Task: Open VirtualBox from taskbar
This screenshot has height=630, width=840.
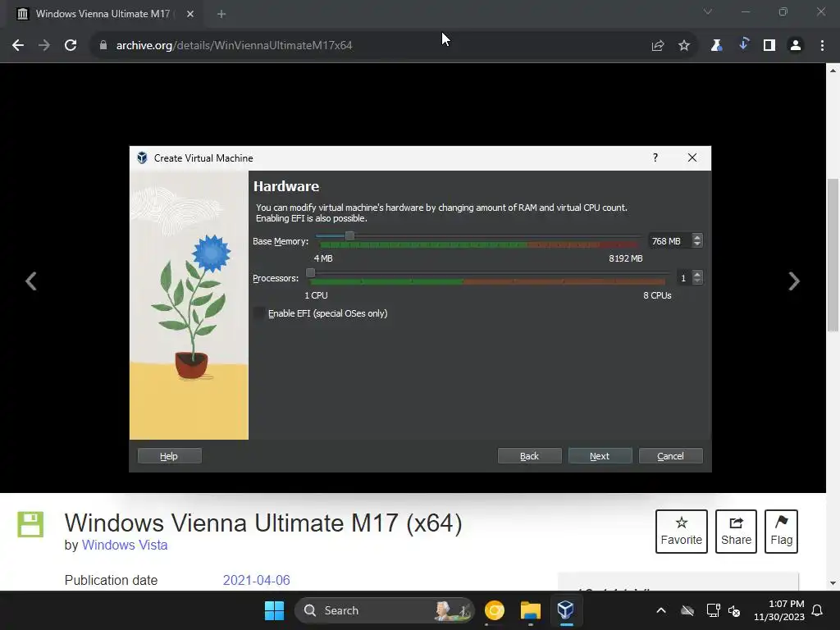Action: point(566,610)
